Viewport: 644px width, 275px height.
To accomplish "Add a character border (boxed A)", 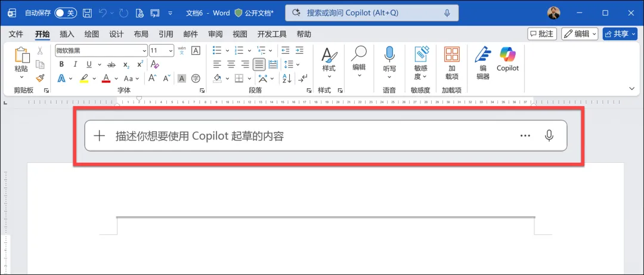I will [196, 51].
